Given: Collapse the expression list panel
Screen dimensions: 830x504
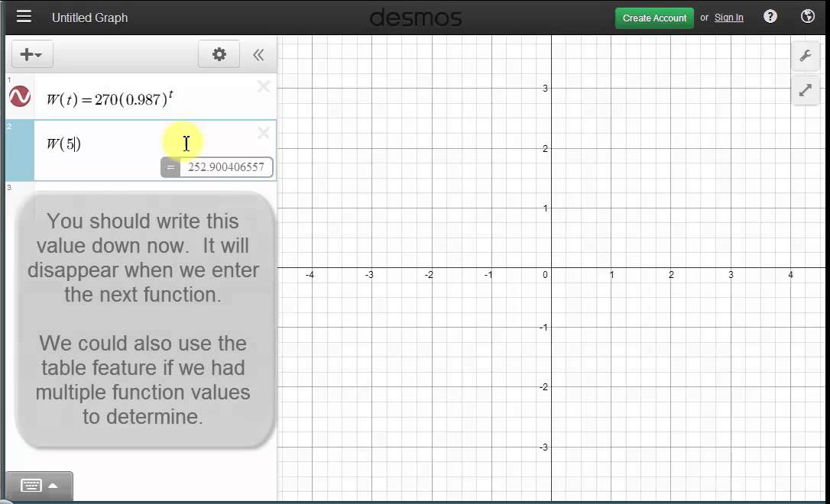Looking at the screenshot, I should (x=258, y=54).
